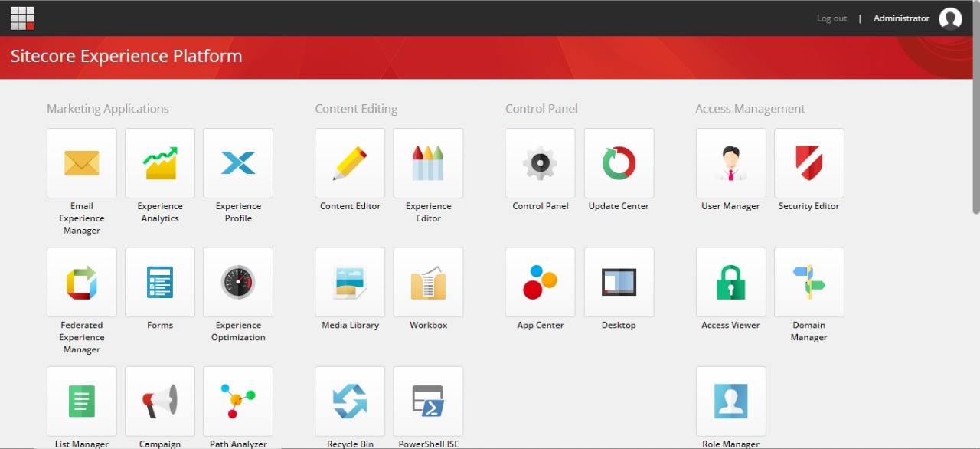Open Experience Optimization
This screenshot has height=449, width=980.
(238, 282)
